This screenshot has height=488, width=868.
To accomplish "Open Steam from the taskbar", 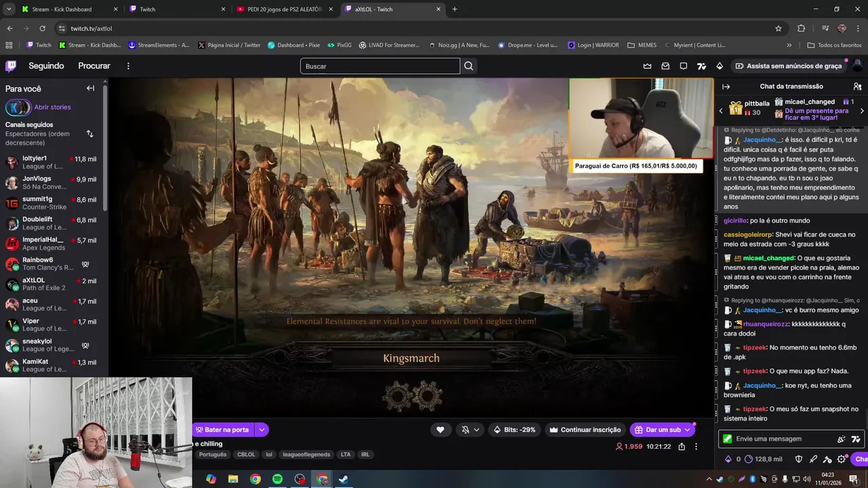I will 344,479.
